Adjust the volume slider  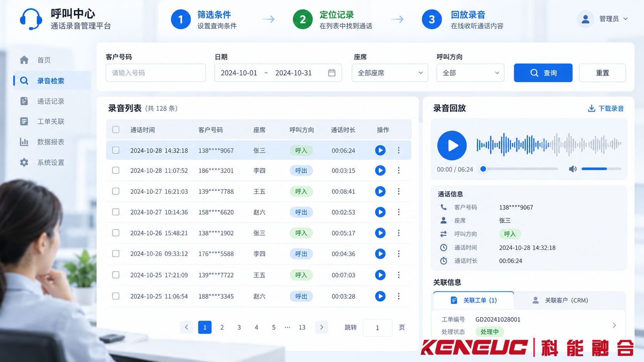pos(601,169)
